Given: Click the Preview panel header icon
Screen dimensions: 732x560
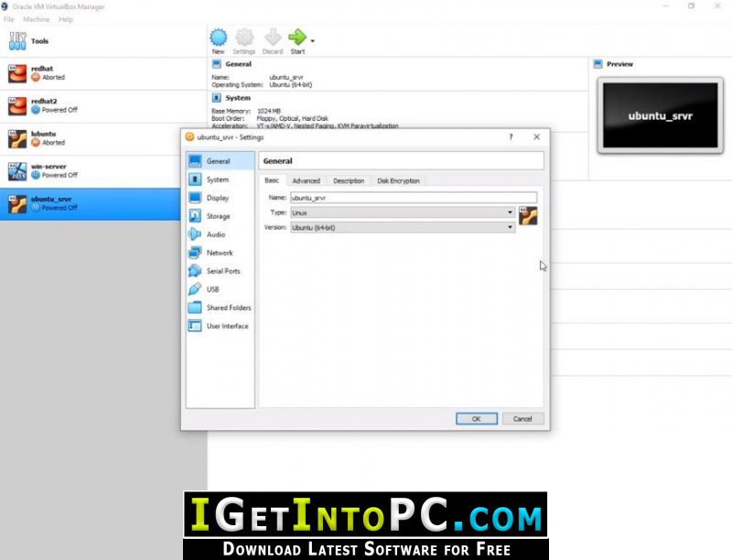Looking at the screenshot, I should tap(597, 64).
